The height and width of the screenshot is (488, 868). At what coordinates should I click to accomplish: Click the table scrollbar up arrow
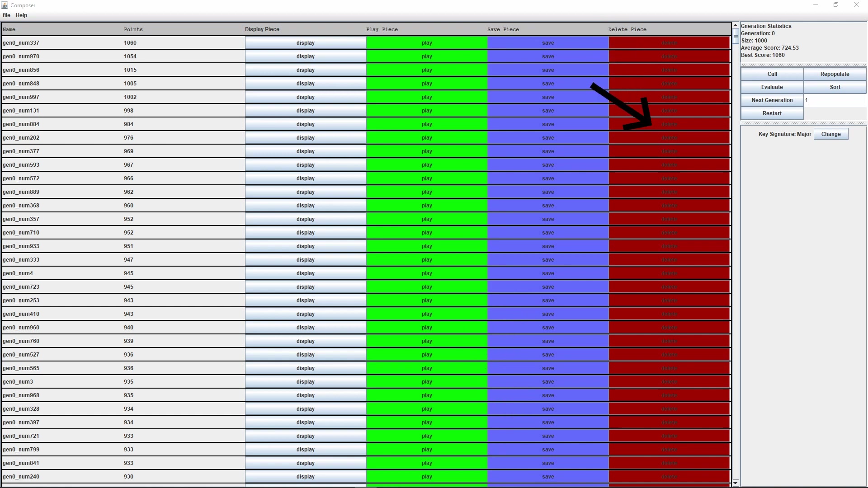point(736,25)
